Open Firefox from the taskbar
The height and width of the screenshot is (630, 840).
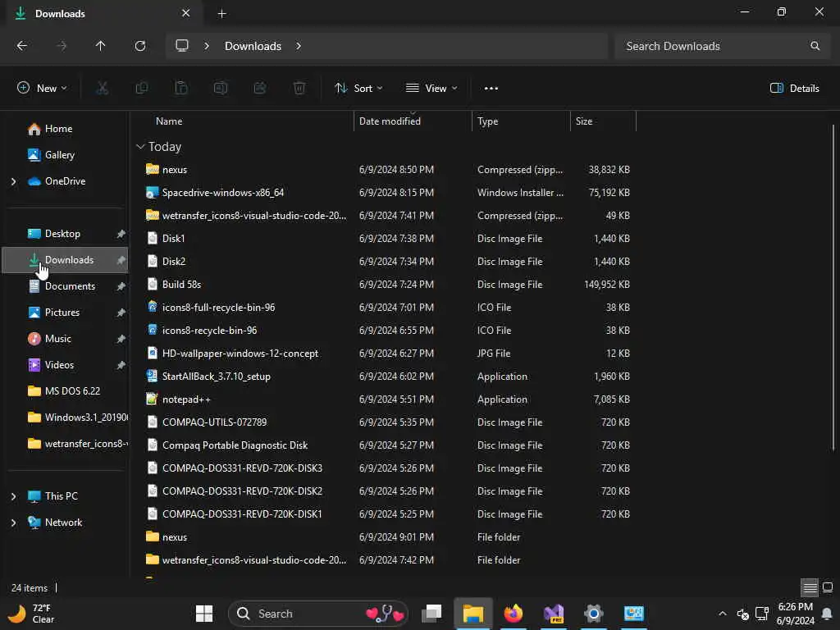click(514, 614)
